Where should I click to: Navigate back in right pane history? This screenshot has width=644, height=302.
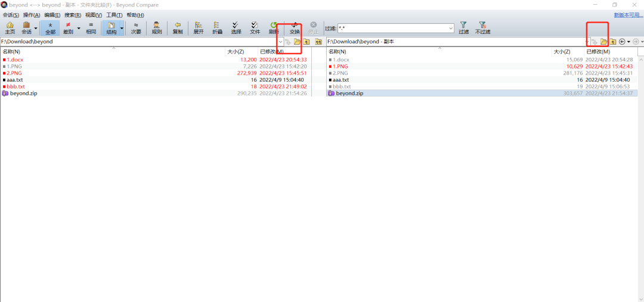tap(622, 42)
